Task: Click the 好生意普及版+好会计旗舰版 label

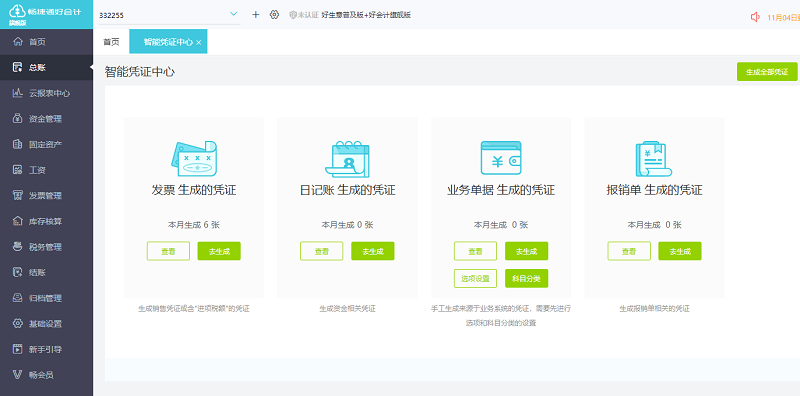Action: click(366, 15)
